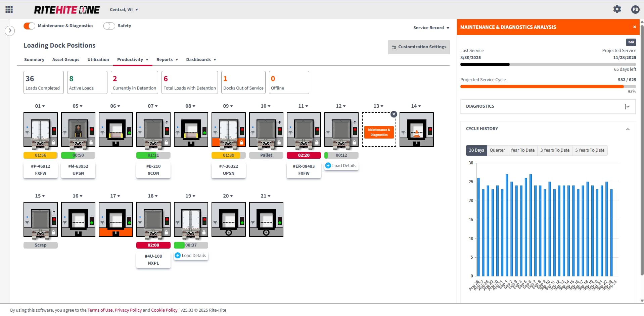
Task: Click the traffic cone dock icon at position 14
Action: [x=416, y=129]
